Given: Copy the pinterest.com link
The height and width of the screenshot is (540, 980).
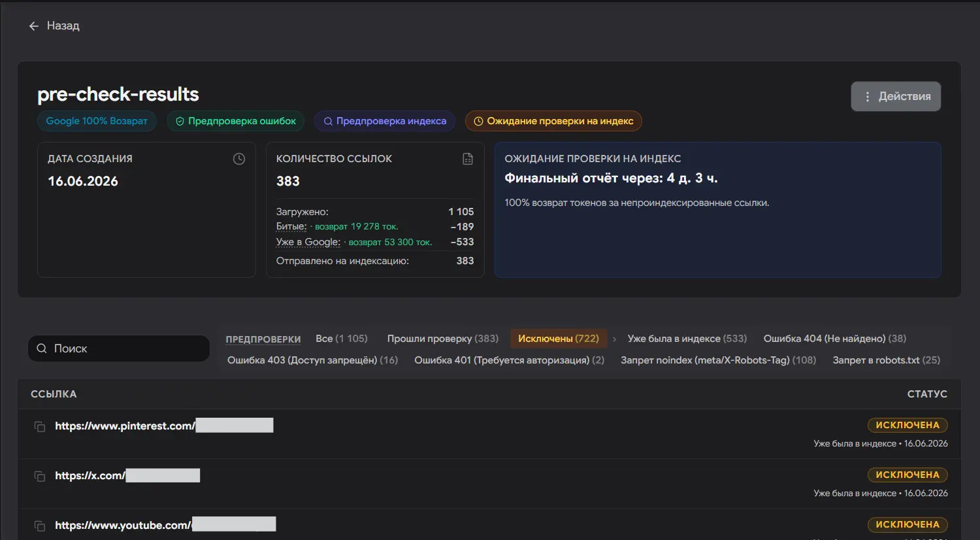Looking at the screenshot, I should 40,426.
